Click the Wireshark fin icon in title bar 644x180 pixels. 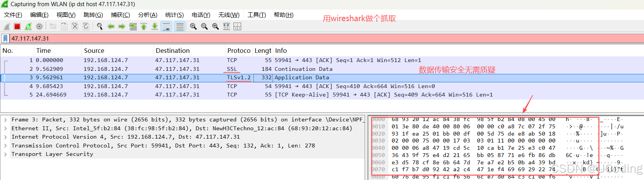[5, 4]
